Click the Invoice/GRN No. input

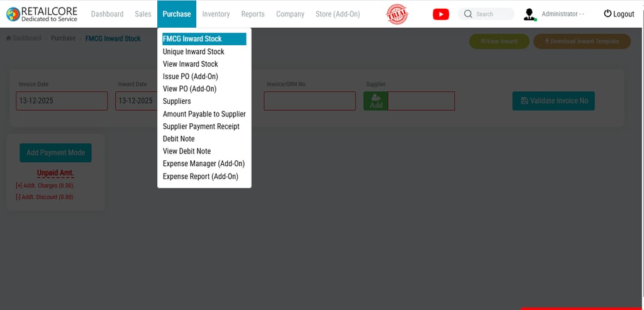point(310,101)
